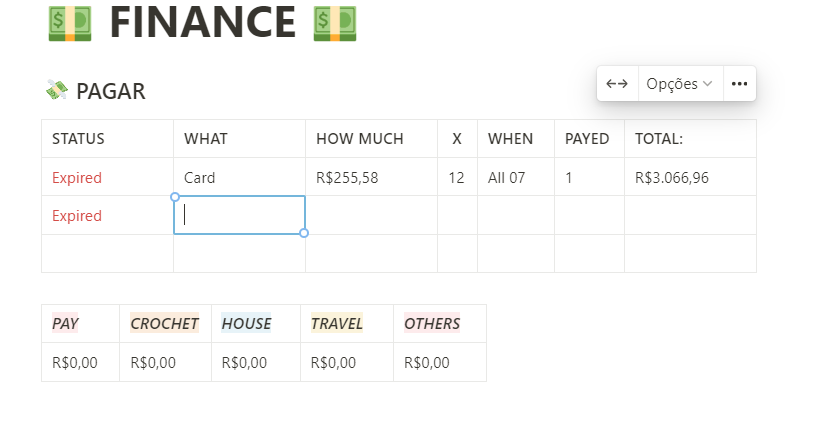This screenshot has height=440, width=820.
Task: Open the three-dots more menu
Action: 739,84
